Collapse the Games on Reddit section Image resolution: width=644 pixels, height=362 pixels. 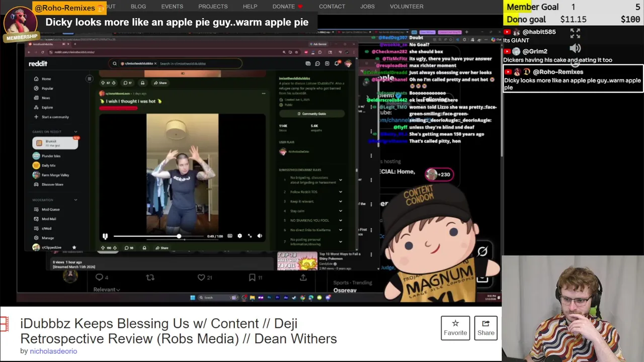coord(75,132)
